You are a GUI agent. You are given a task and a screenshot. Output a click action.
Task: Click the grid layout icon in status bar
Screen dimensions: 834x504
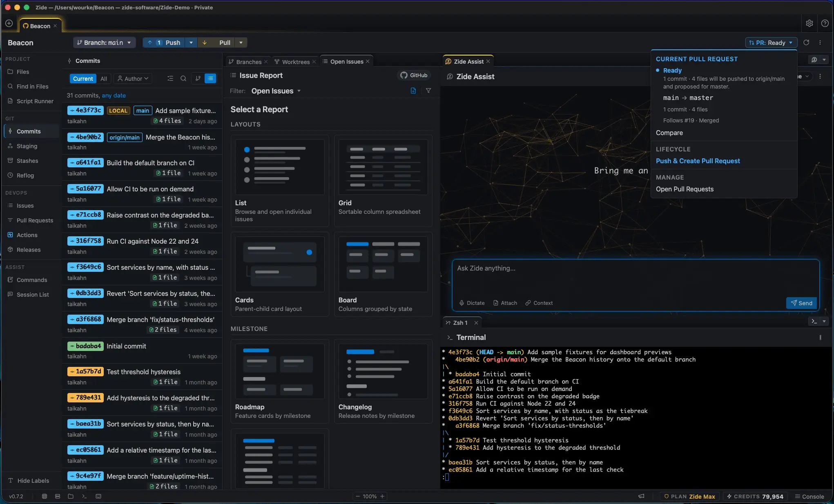45,496
